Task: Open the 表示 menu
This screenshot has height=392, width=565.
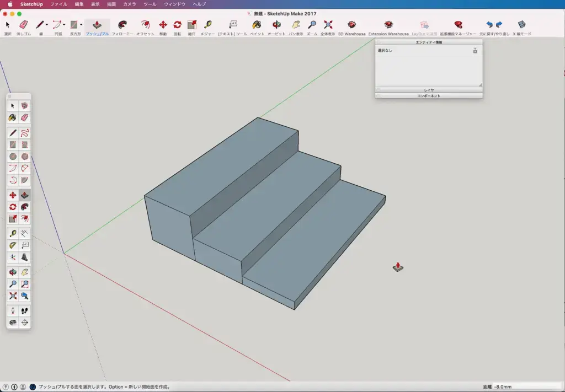Action: coord(95,4)
